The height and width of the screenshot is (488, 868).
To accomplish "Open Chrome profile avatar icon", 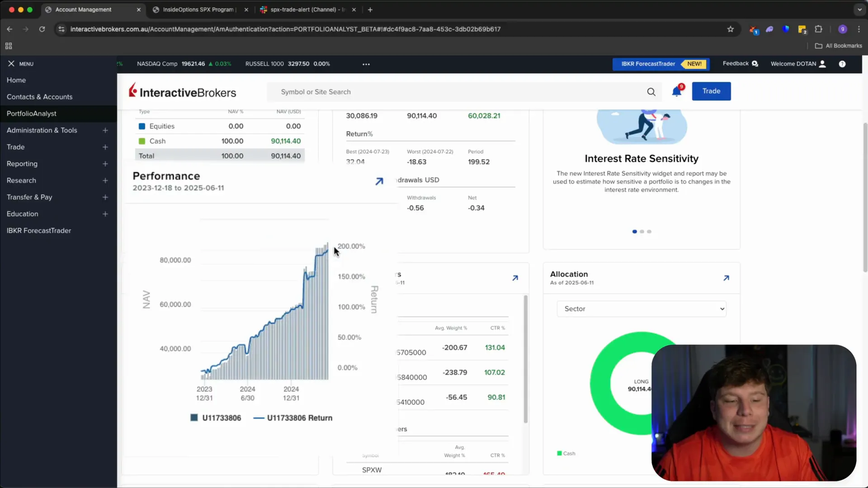I will click(842, 29).
